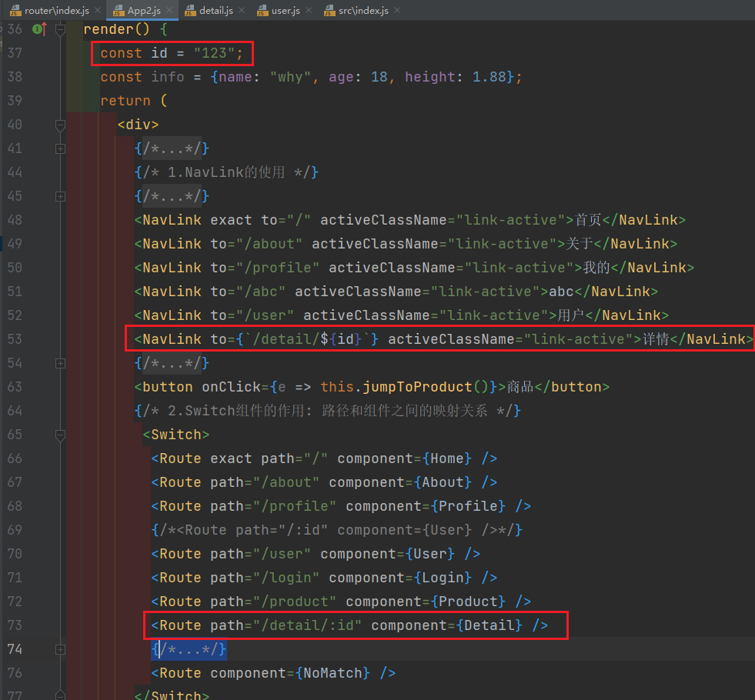The width and height of the screenshot is (755, 700).
Task: Switch to the App2.js tab
Action: pyautogui.click(x=143, y=10)
